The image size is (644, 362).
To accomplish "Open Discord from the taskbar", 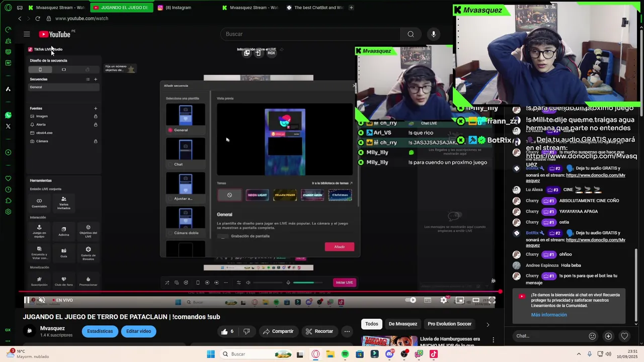I will [389, 354].
